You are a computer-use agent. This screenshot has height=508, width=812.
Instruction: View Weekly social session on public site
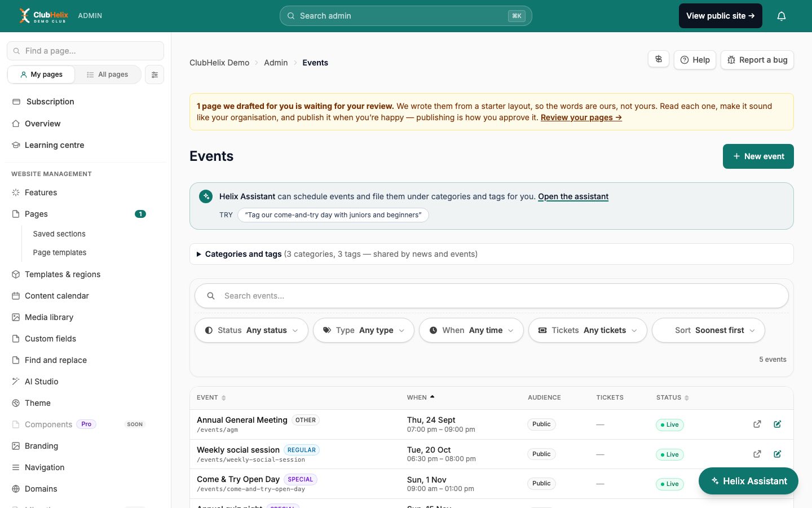[x=757, y=454]
